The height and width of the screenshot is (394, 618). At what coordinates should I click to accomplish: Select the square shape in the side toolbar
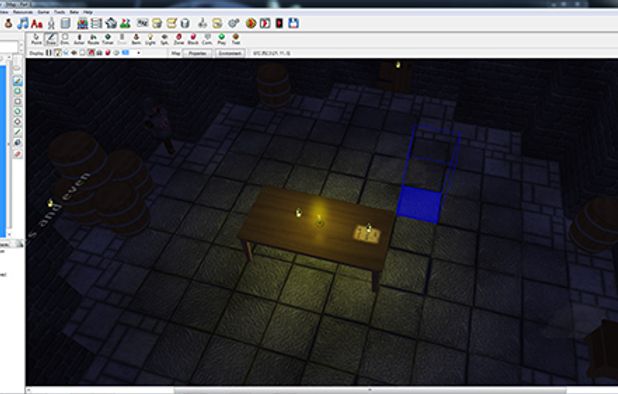point(18,102)
